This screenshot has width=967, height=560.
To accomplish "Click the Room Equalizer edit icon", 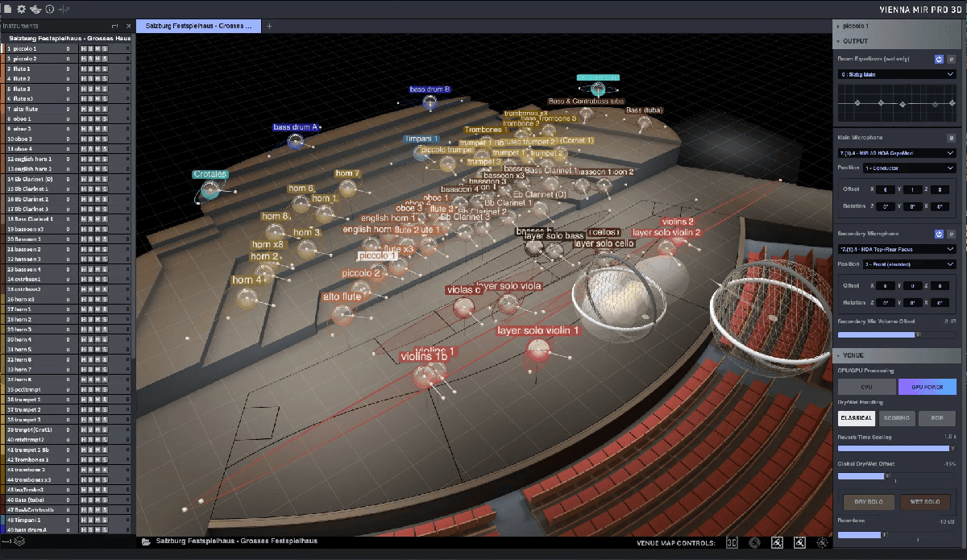I will point(951,59).
